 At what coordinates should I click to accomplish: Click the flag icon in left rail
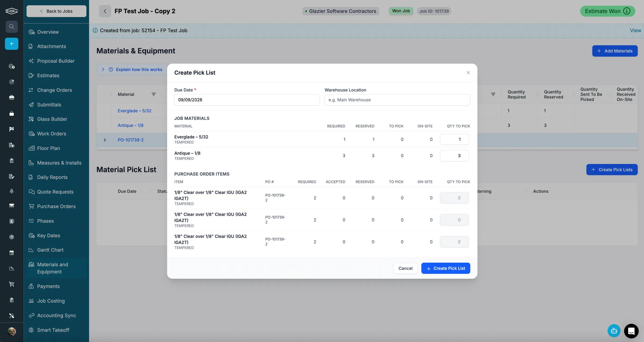(x=12, y=129)
